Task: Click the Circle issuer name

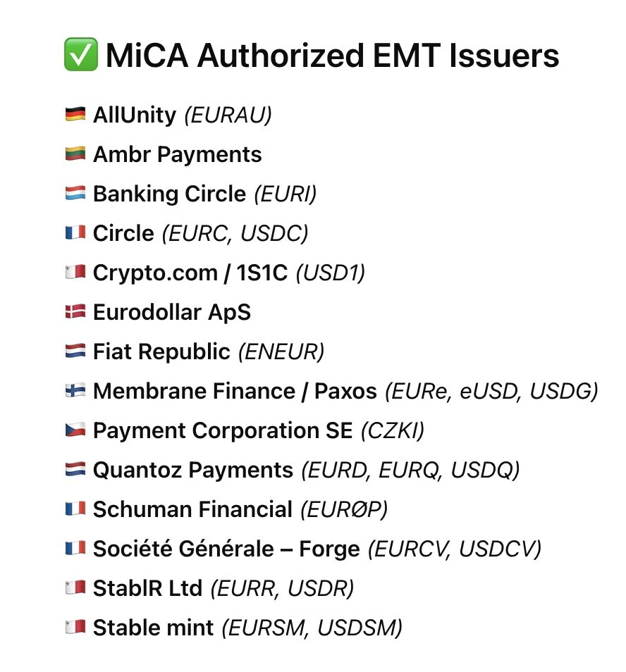Action: tap(123, 233)
